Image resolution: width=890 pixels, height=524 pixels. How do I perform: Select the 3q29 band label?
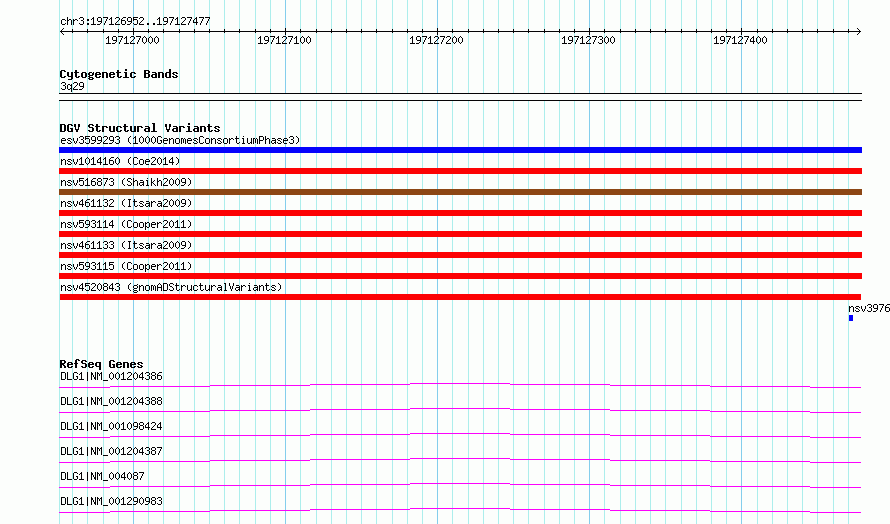[72, 86]
